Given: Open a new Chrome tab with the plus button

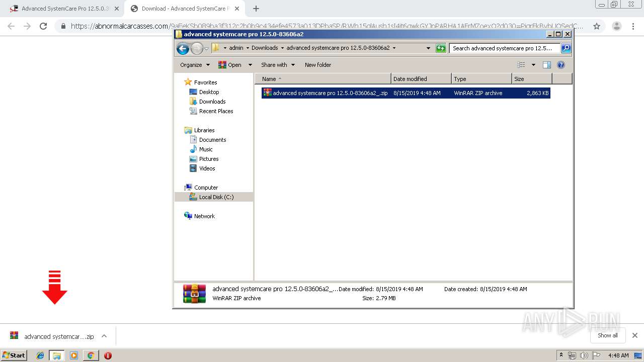Looking at the screenshot, I should pyautogui.click(x=256, y=9).
